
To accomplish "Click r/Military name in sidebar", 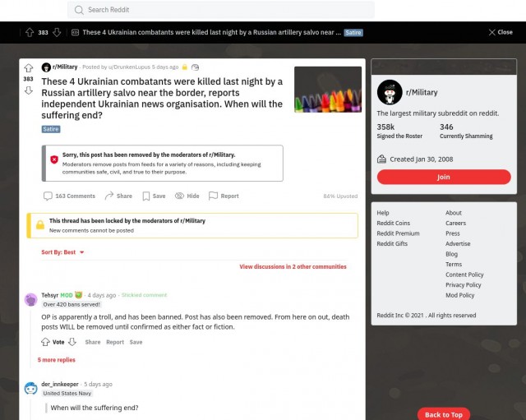I will (x=422, y=93).
